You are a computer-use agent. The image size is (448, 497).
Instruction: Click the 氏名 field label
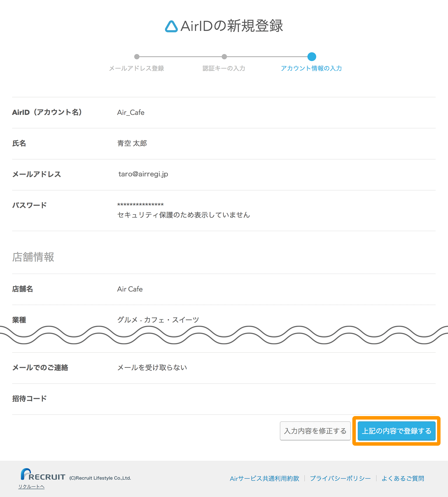point(19,143)
